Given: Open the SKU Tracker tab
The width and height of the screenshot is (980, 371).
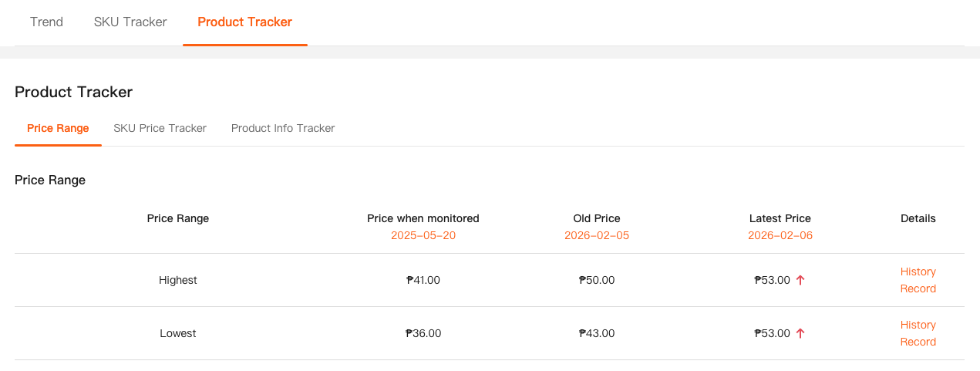Looking at the screenshot, I should [x=130, y=22].
